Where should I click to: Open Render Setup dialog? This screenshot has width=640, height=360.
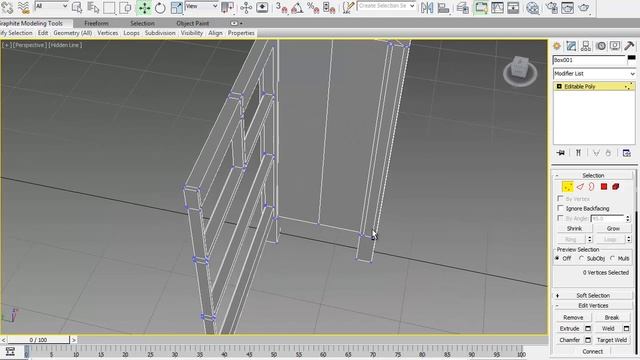tap(551, 7)
